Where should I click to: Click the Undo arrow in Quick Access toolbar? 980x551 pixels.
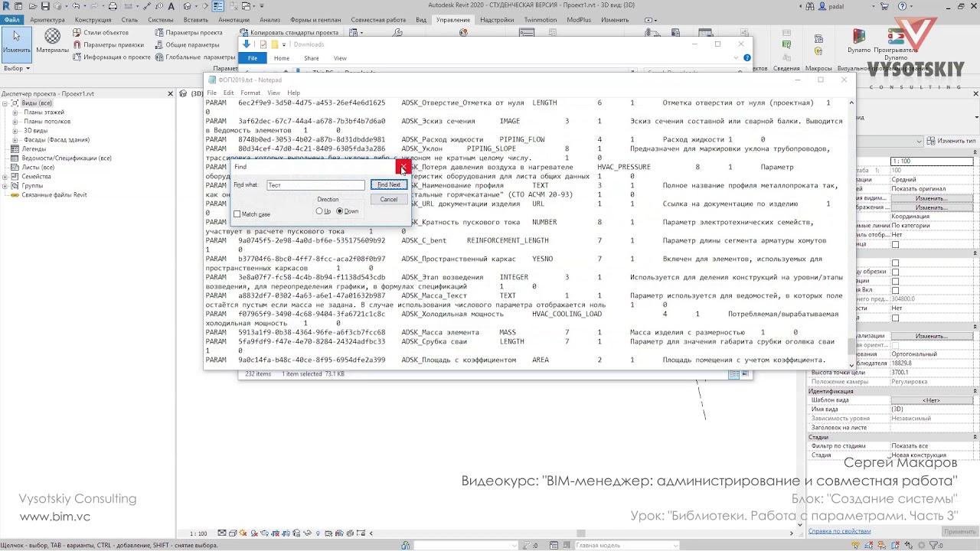[x=76, y=6]
